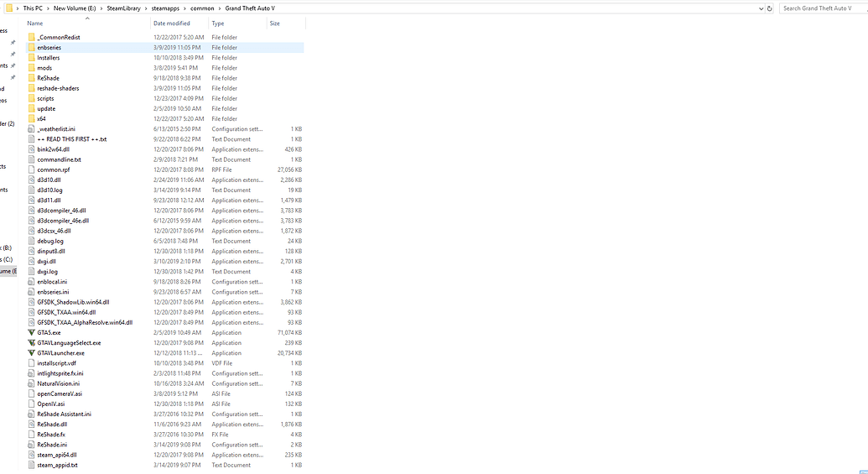Select the mods folder icon
The height and width of the screenshot is (474, 868).
click(x=32, y=68)
